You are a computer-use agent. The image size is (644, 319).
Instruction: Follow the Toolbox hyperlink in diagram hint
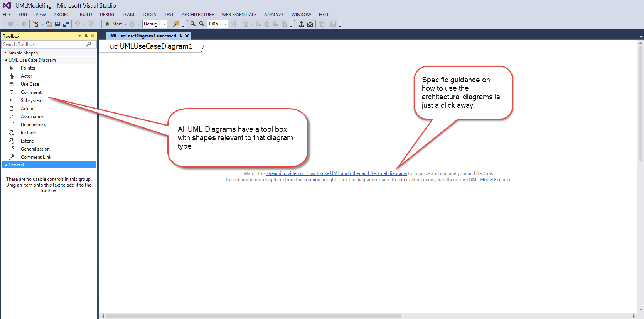pos(312,180)
